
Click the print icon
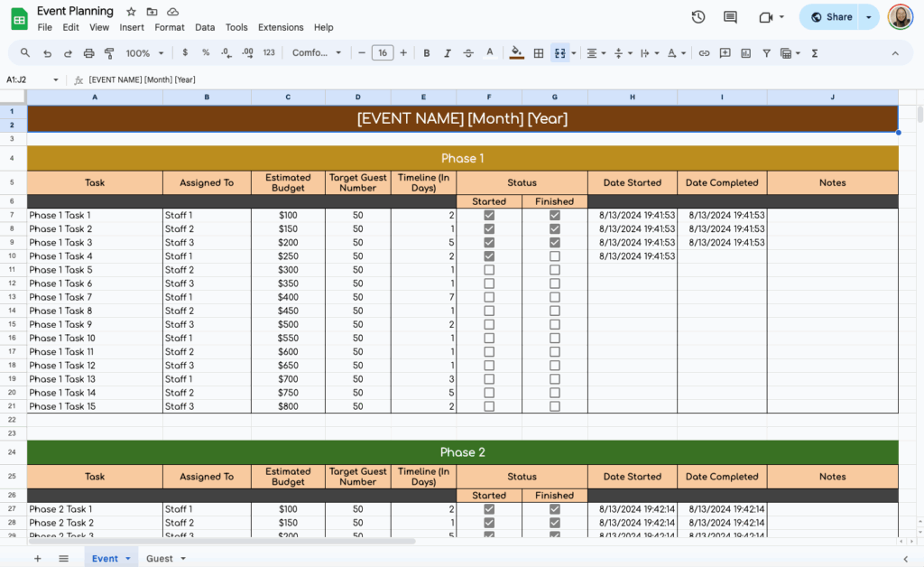click(x=88, y=52)
